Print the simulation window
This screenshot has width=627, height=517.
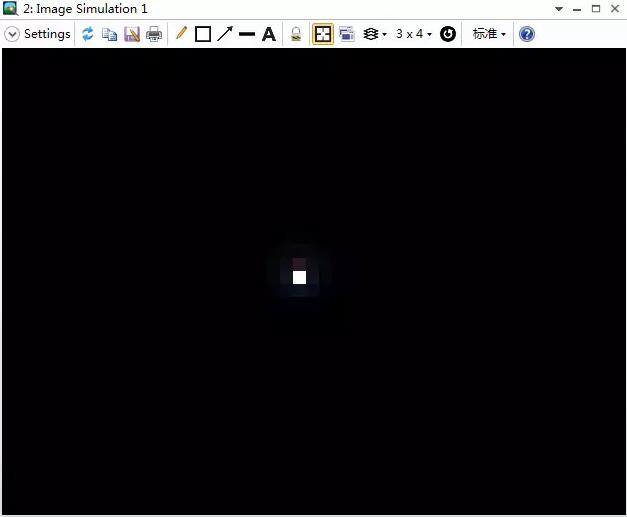point(154,34)
